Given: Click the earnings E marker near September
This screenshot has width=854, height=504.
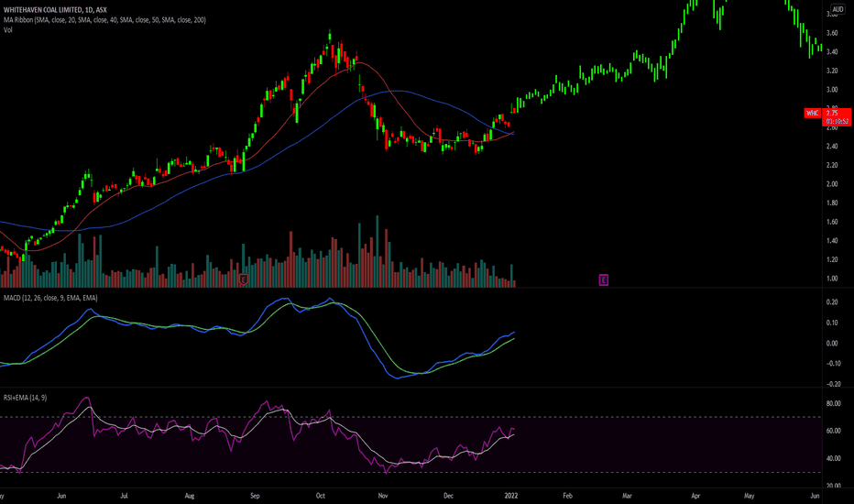Looking at the screenshot, I should tap(244, 280).
